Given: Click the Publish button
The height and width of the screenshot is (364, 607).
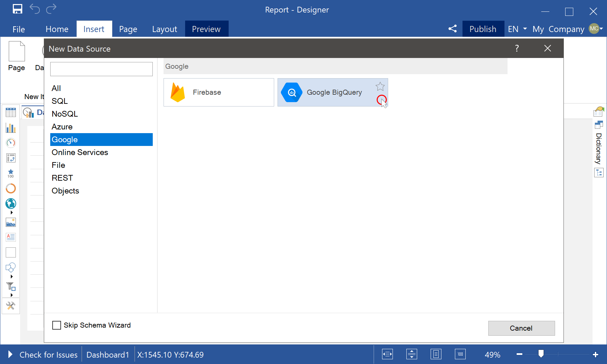Looking at the screenshot, I should pos(483,29).
